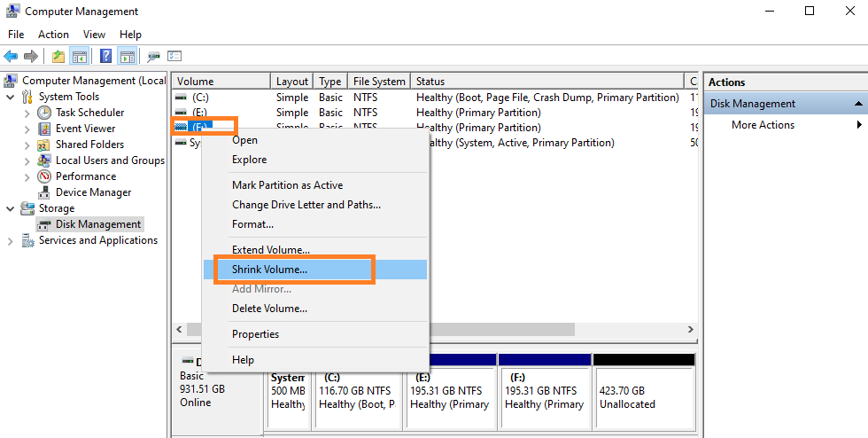Open More Actions submenu in Actions pane
This screenshot has height=438, width=868.
pos(786,125)
